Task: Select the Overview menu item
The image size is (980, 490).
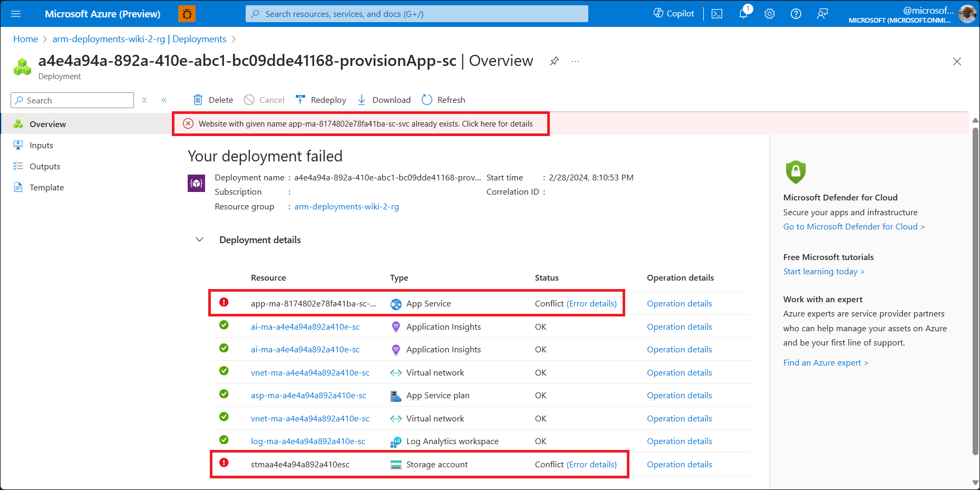Action: tap(86, 124)
